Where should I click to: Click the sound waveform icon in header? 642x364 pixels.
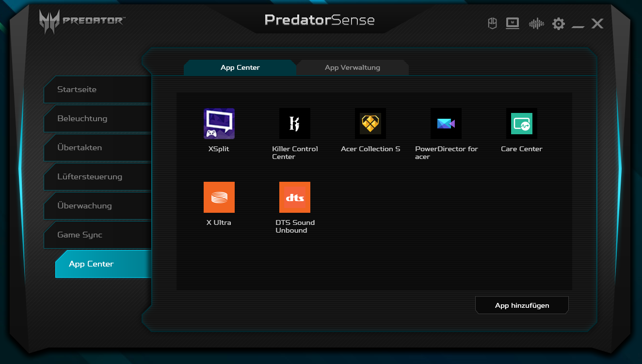536,23
